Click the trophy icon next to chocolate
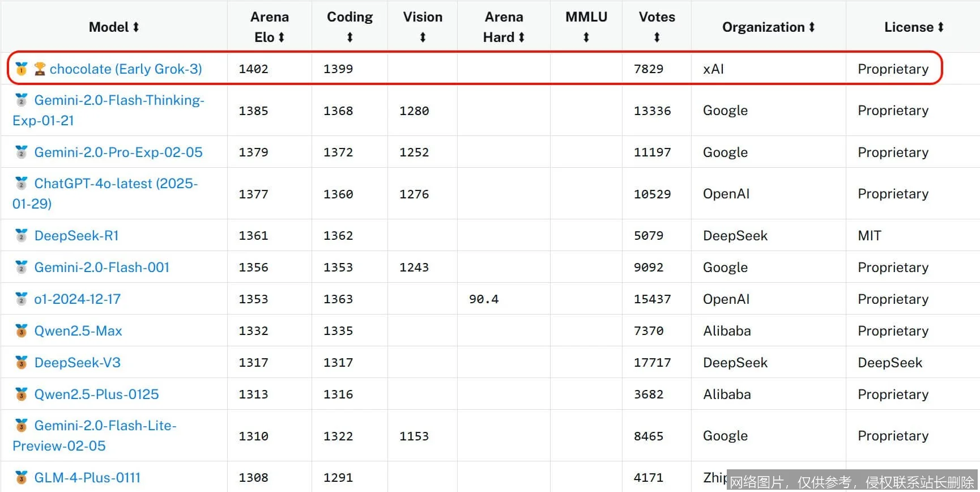 click(x=40, y=69)
